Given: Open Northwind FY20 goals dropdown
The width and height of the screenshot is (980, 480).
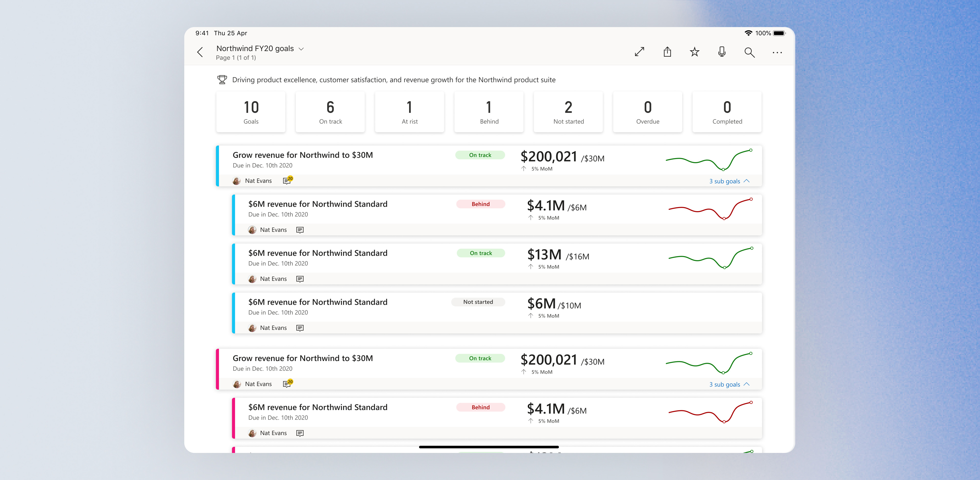Looking at the screenshot, I should click(x=301, y=49).
